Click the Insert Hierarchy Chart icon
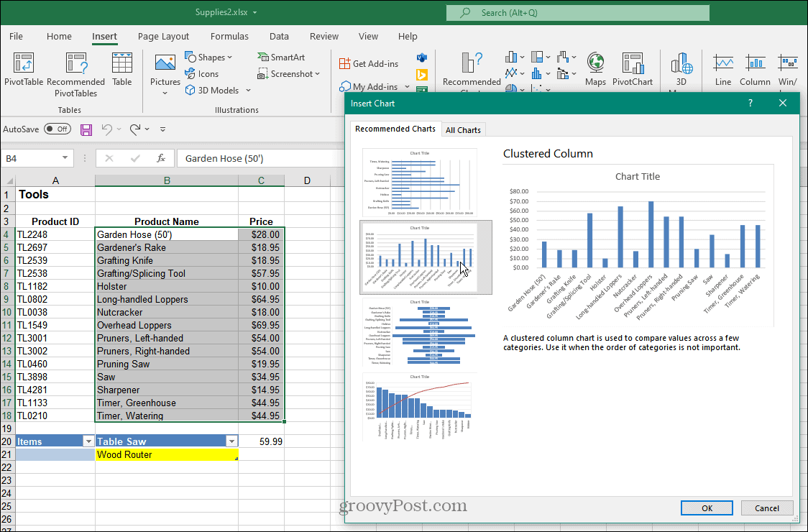Viewport: 808px width, 532px height. tap(537, 57)
